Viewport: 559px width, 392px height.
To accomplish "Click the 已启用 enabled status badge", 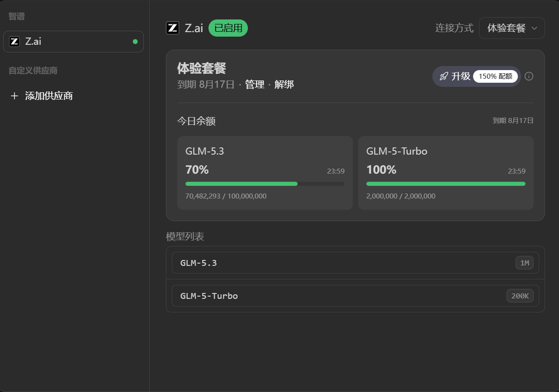I will (x=228, y=28).
